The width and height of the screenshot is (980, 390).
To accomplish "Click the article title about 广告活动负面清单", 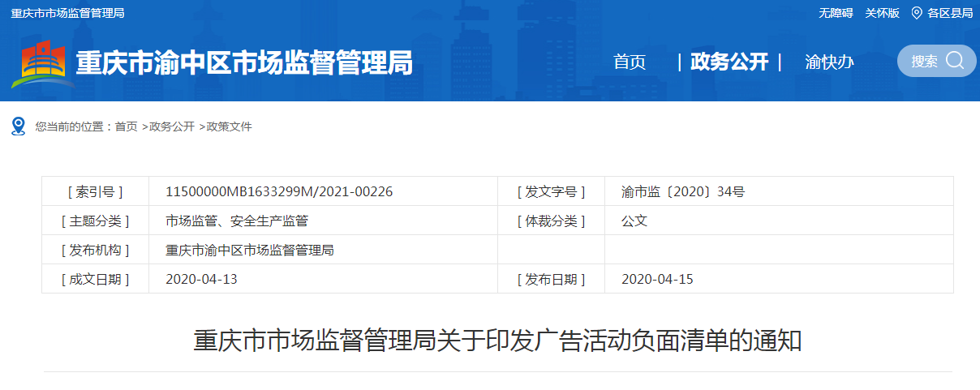I will point(497,341).
